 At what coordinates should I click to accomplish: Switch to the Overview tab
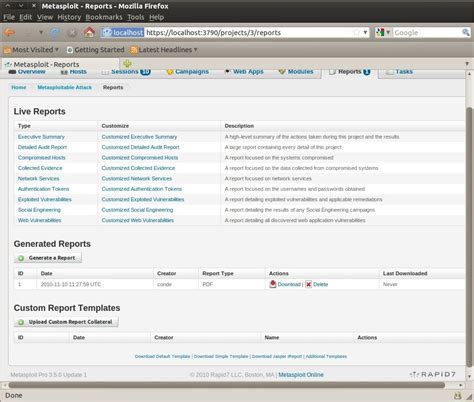27,72
